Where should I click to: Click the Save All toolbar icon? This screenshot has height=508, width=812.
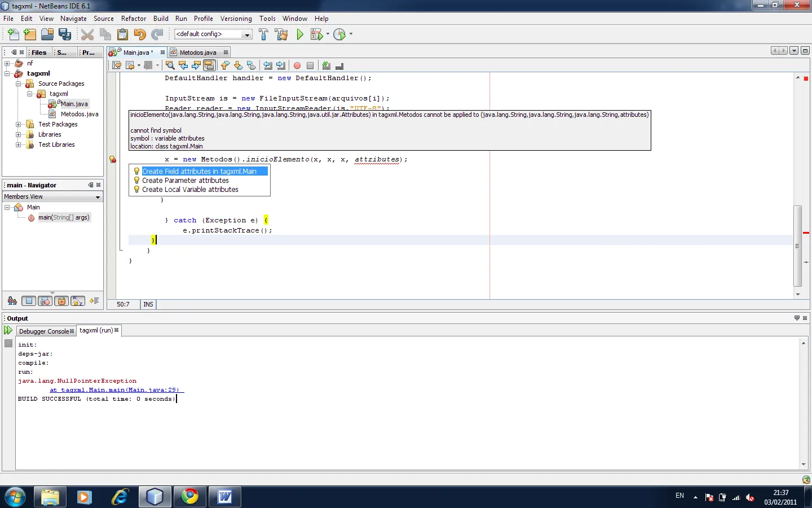pos(65,34)
